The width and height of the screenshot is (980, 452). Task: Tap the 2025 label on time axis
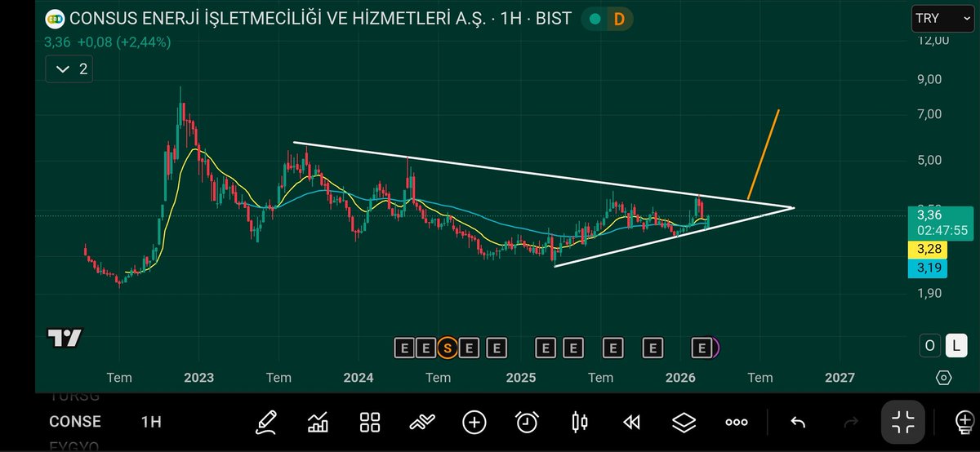[x=520, y=378]
